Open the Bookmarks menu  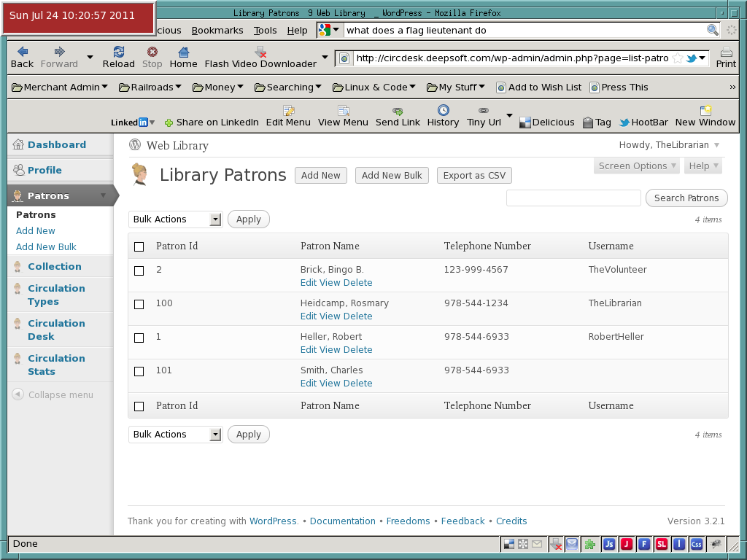click(217, 31)
